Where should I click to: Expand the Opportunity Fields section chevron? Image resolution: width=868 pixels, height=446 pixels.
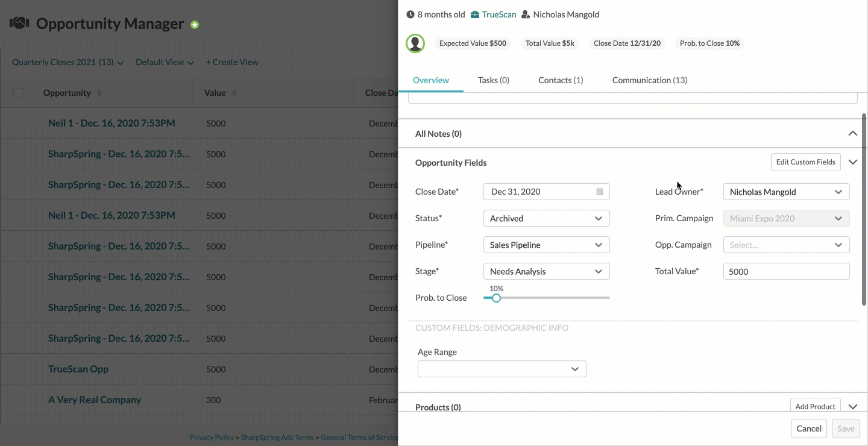point(853,162)
